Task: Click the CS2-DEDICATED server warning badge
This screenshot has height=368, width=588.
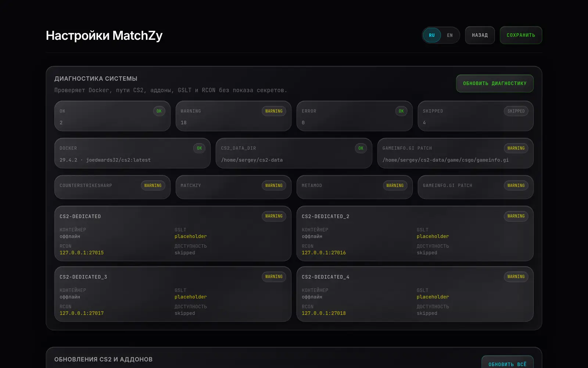Action: [x=274, y=216]
